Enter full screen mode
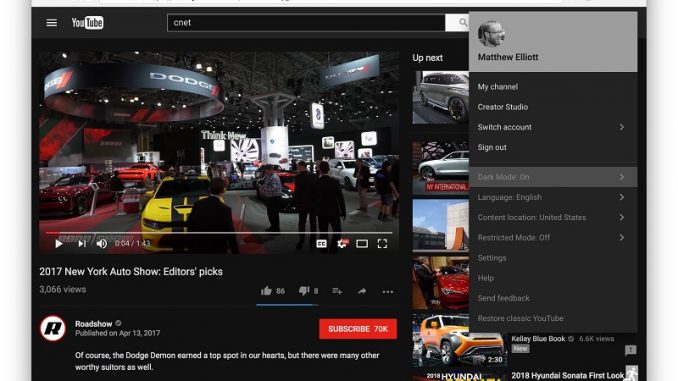Image resolution: width=678 pixels, height=381 pixels. [382, 244]
